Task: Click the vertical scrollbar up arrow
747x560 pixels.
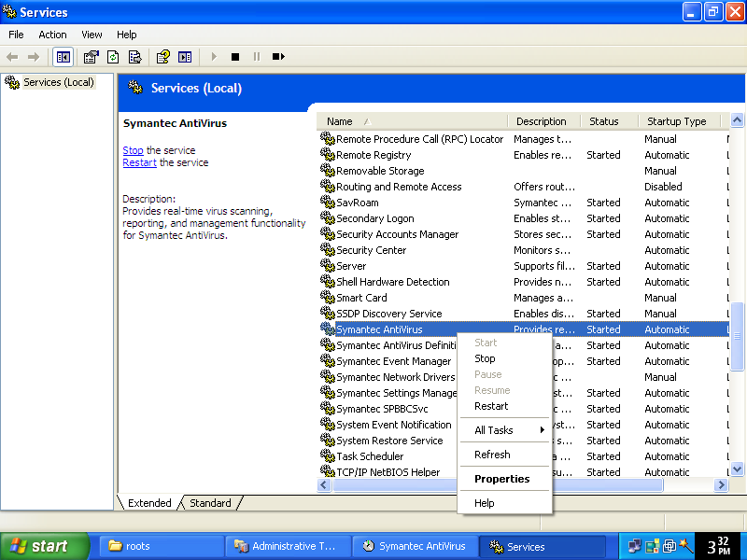Action: click(x=737, y=120)
